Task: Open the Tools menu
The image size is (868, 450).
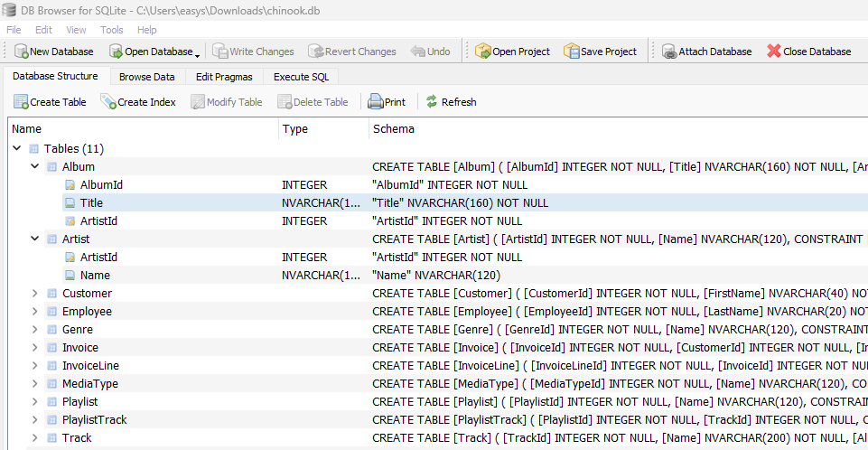Action: 111,30
